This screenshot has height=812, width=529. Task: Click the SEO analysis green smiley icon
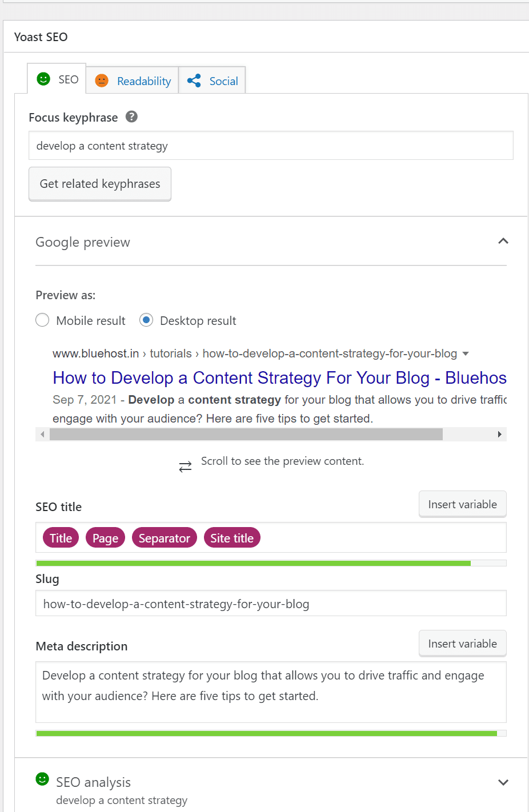[42, 779]
